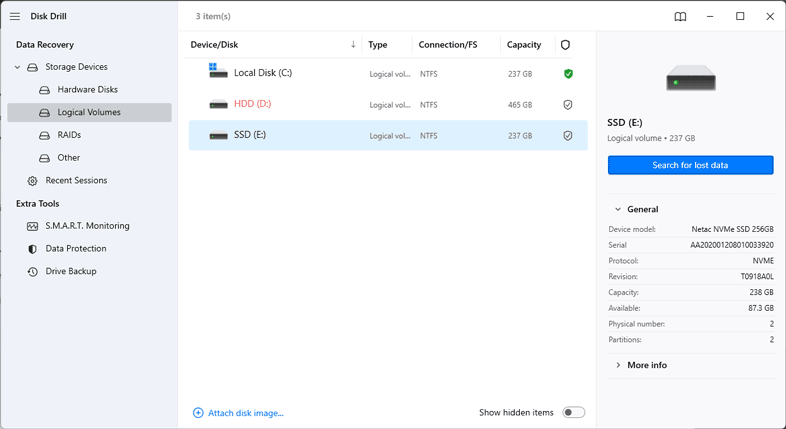Collapse the Storage Devices tree chevron
The height and width of the screenshot is (429, 786).
point(18,67)
